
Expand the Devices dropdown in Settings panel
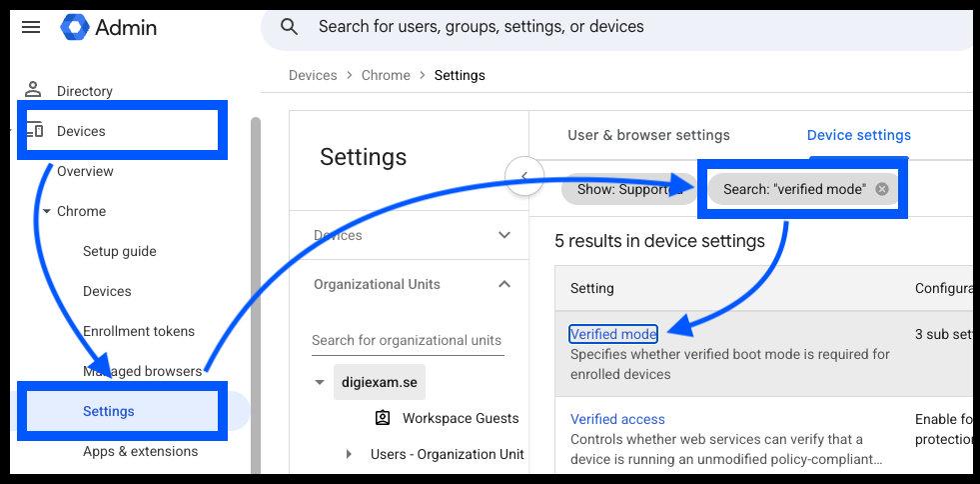click(503, 235)
